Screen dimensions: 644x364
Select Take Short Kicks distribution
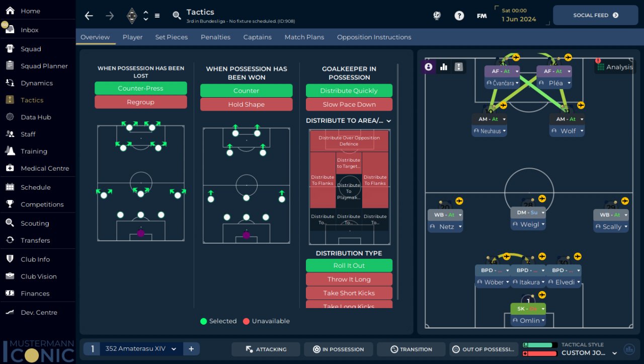click(x=349, y=293)
